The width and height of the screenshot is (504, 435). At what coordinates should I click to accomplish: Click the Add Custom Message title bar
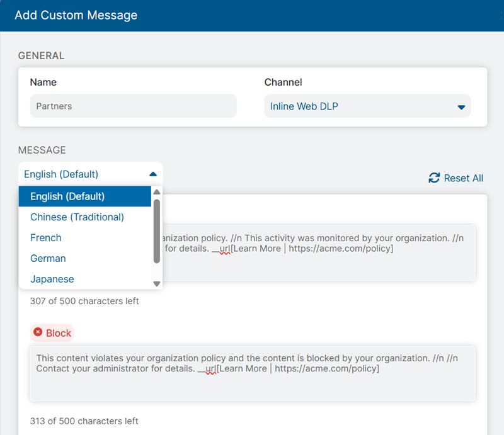[252, 15]
